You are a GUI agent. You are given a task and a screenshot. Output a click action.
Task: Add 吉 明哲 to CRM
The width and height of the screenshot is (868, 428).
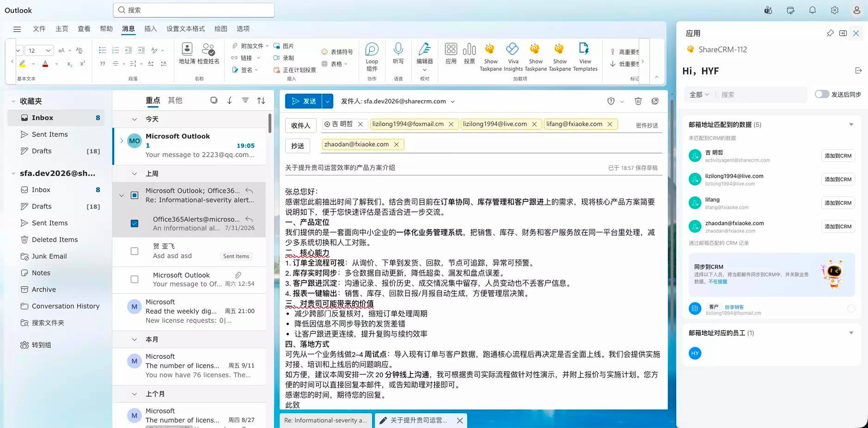pyautogui.click(x=838, y=156)
